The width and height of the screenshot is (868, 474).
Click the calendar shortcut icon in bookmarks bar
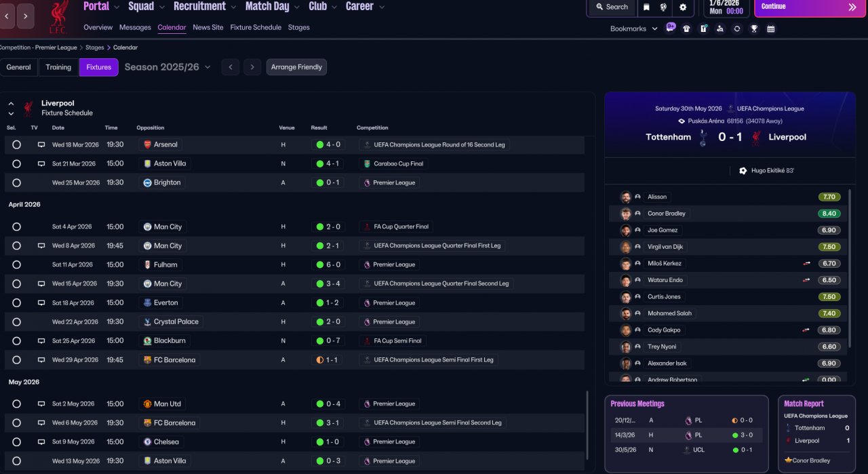click(x=771, y=28)
